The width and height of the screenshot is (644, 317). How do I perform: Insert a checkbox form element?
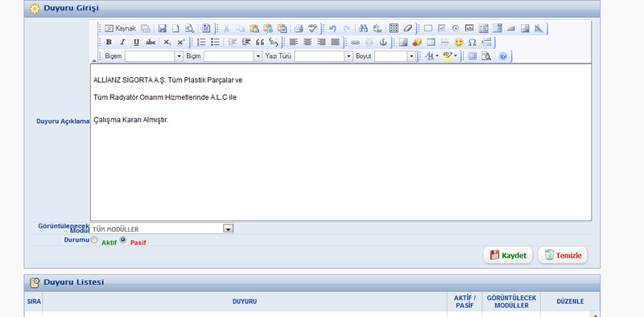pyautogui.click(x=441, y=28)
